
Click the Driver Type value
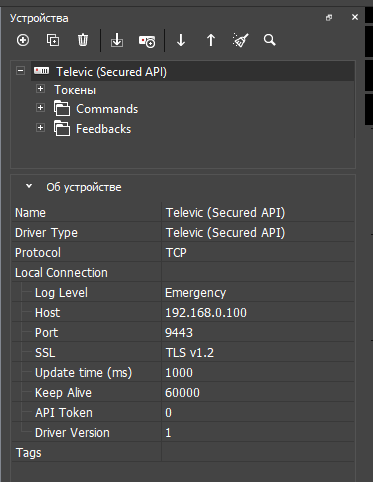[258, 233]
